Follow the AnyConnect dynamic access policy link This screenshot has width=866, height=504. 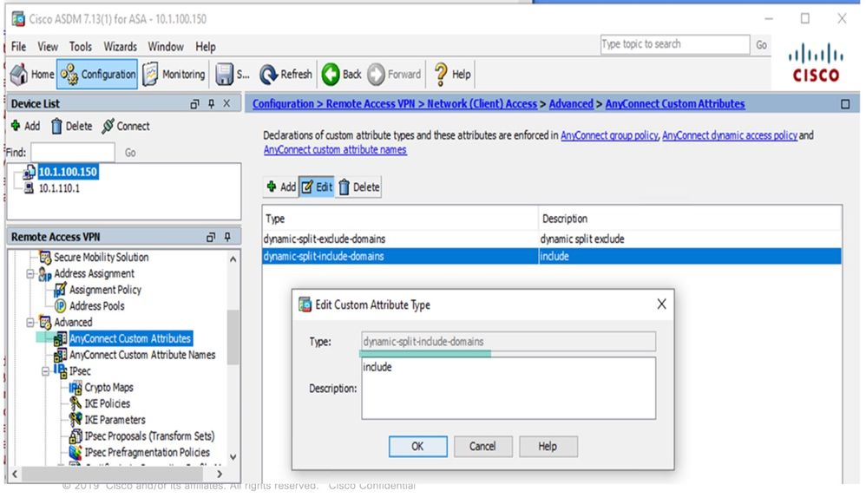click(x=730, y=135)
